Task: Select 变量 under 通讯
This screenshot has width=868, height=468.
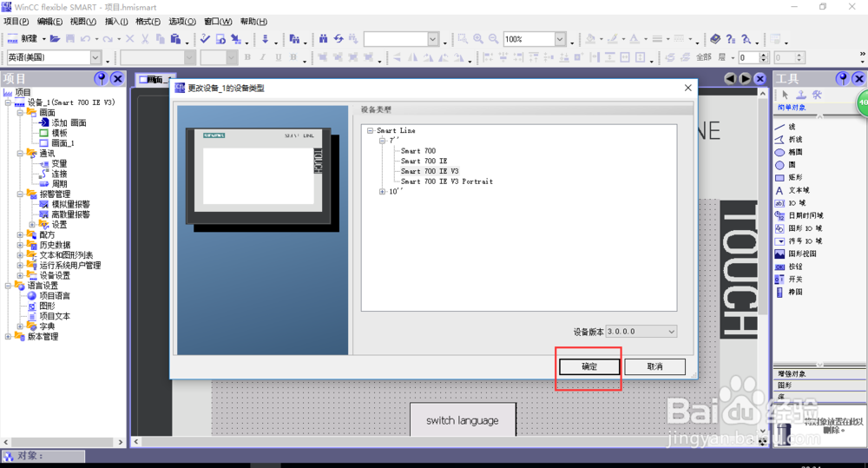Action: point(59,164)
